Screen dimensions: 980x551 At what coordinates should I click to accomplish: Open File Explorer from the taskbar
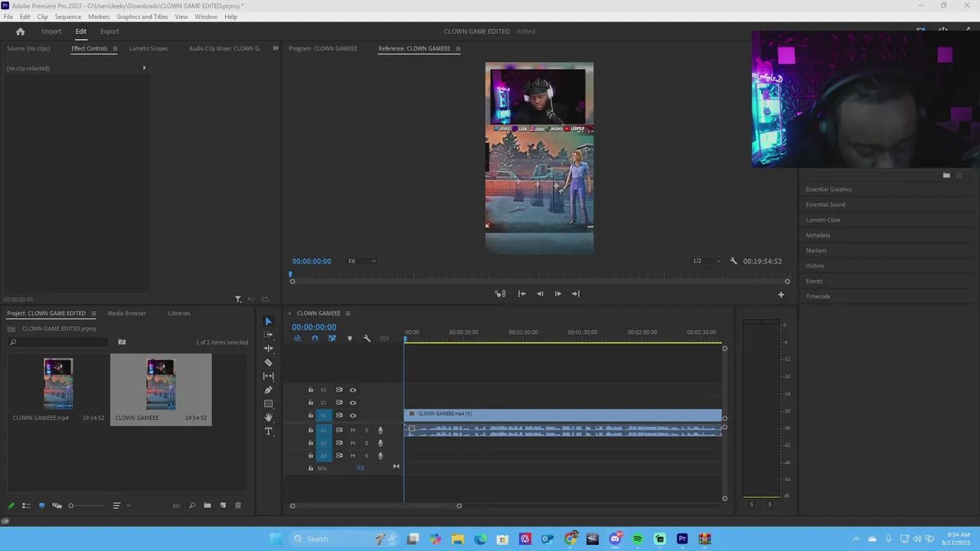pos(457,539)
